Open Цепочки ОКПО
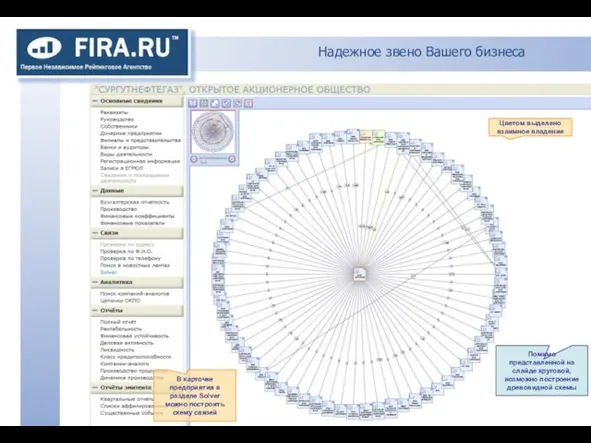The height and width of the screenshot is (443, 591). click(120, 300)
